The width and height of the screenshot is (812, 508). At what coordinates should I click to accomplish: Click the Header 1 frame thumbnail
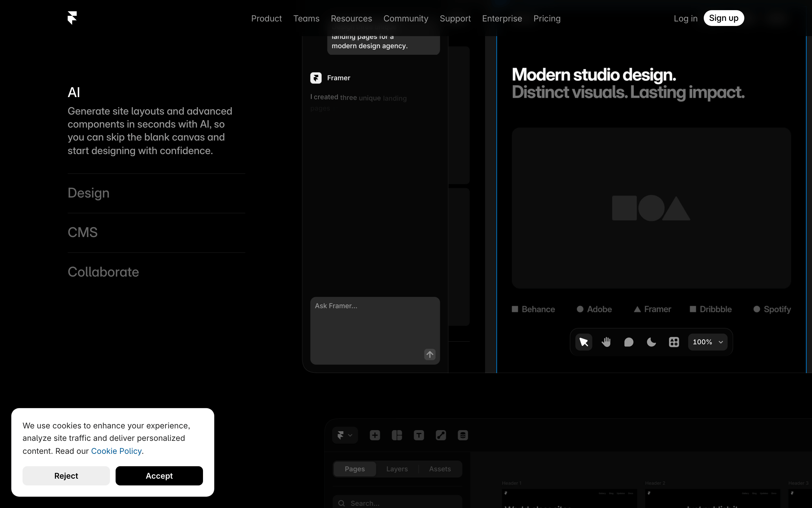[569, 498]
